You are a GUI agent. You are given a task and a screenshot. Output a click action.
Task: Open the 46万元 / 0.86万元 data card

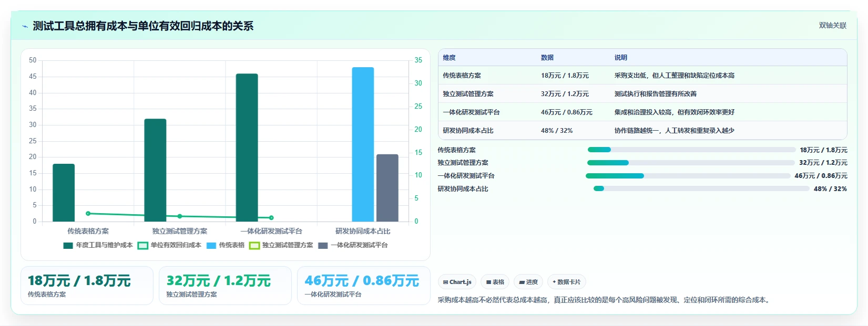pyautogui.click(x=364, y=286)
